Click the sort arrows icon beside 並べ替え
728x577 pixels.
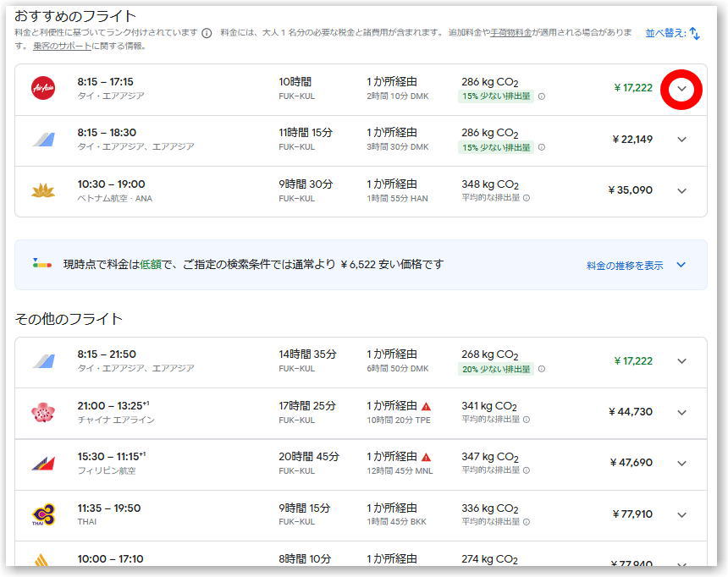pyautogui.click(x=695, y=34)
